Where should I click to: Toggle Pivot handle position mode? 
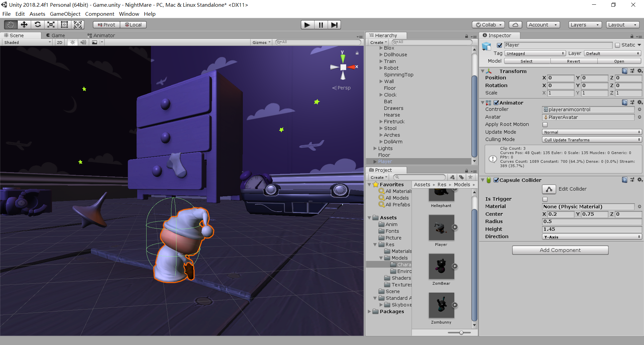(x=106, y=25)
